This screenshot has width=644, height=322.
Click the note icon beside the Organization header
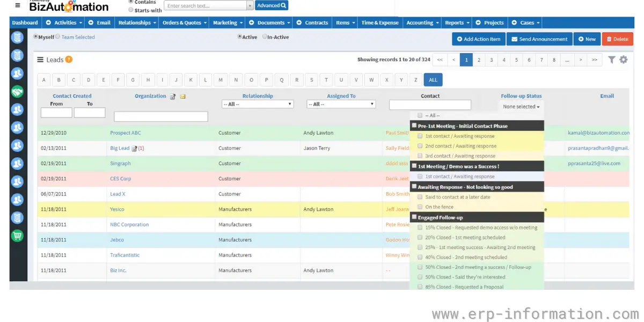[173, 97]
